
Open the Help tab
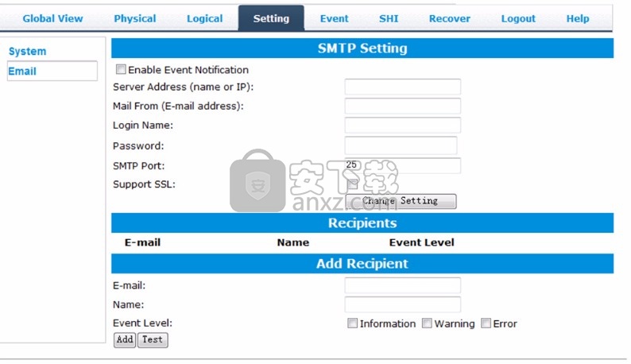point(578,18)
